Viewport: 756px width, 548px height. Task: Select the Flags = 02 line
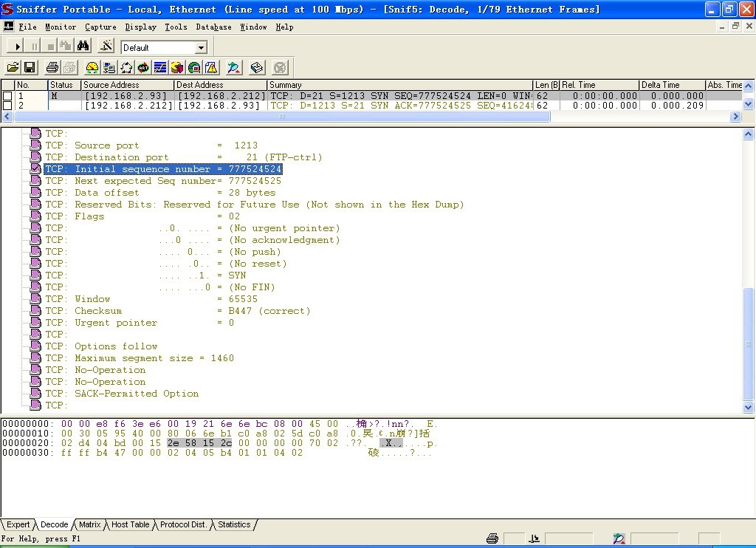142,216
